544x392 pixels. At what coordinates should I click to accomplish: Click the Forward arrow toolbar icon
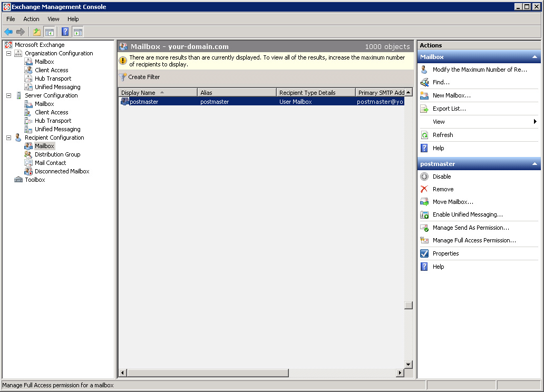[21, 32]
